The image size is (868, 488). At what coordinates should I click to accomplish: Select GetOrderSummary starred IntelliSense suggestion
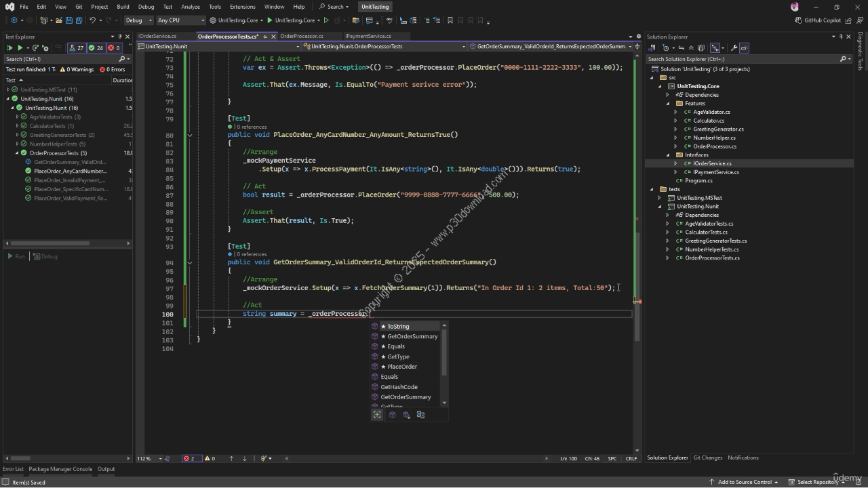coord(407,336)
